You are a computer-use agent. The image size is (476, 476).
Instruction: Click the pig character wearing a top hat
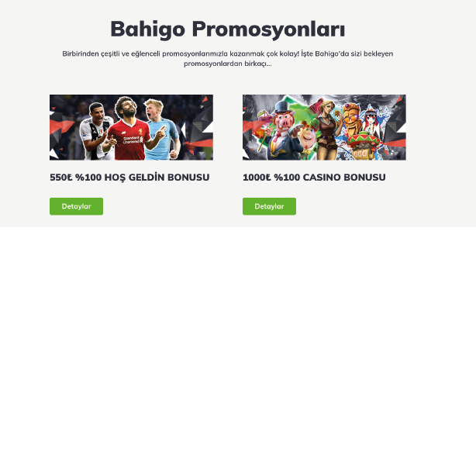(282, 129)
